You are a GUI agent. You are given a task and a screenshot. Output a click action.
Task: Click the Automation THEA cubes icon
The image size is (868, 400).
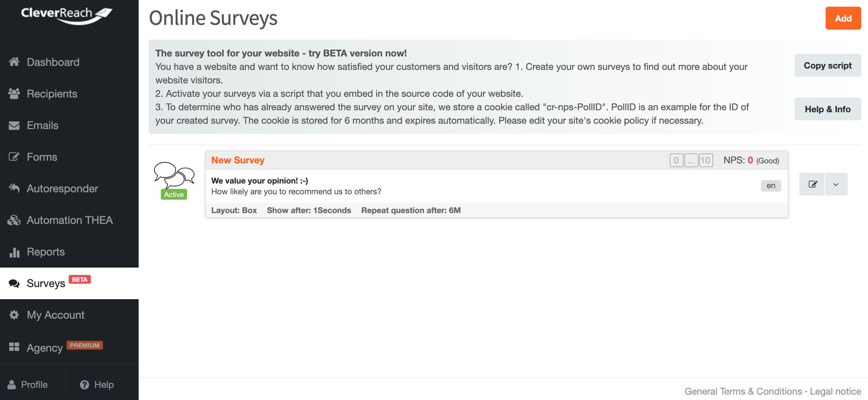click(x=14, y=220)
